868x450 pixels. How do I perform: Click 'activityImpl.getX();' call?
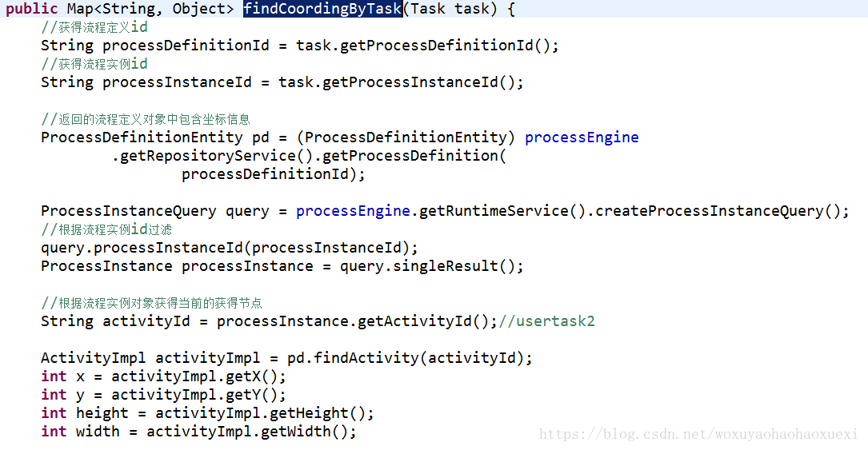[198, 376]
